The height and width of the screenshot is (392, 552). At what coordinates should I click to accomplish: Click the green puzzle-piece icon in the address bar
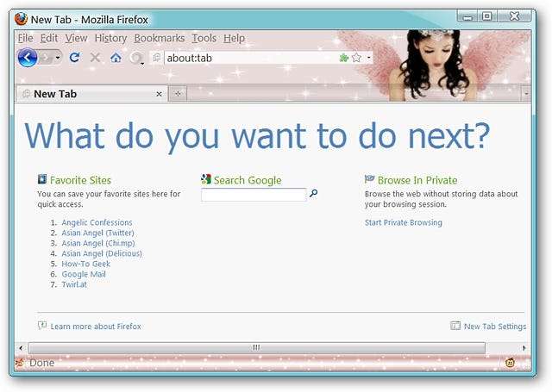point(343,58)
